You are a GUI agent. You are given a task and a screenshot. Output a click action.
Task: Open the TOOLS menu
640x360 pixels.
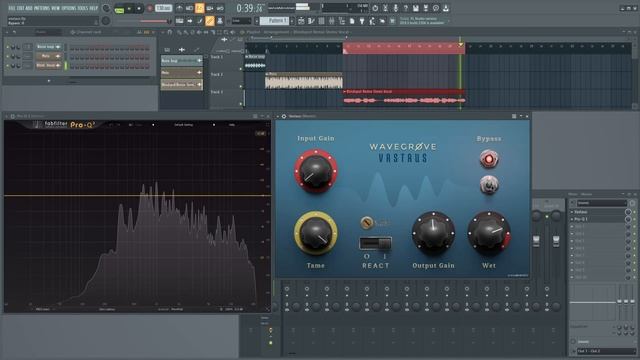click(x=82, y=8)
